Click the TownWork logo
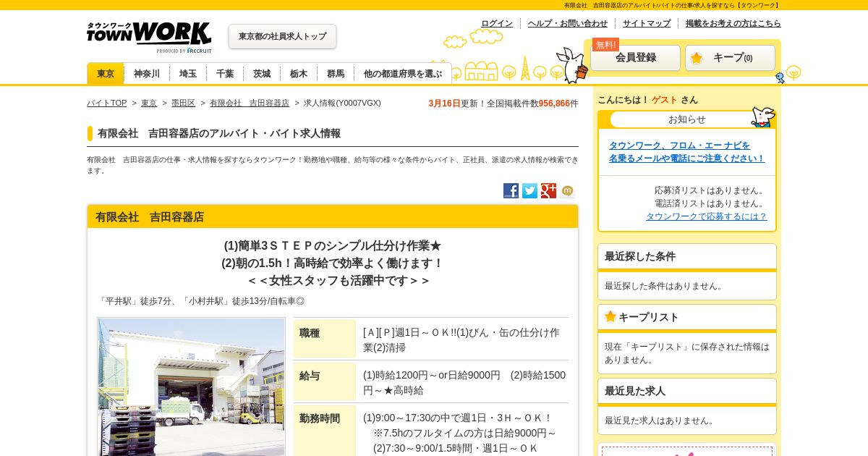The width and height of the screenshot is (868, 456). tap(149, 37)
